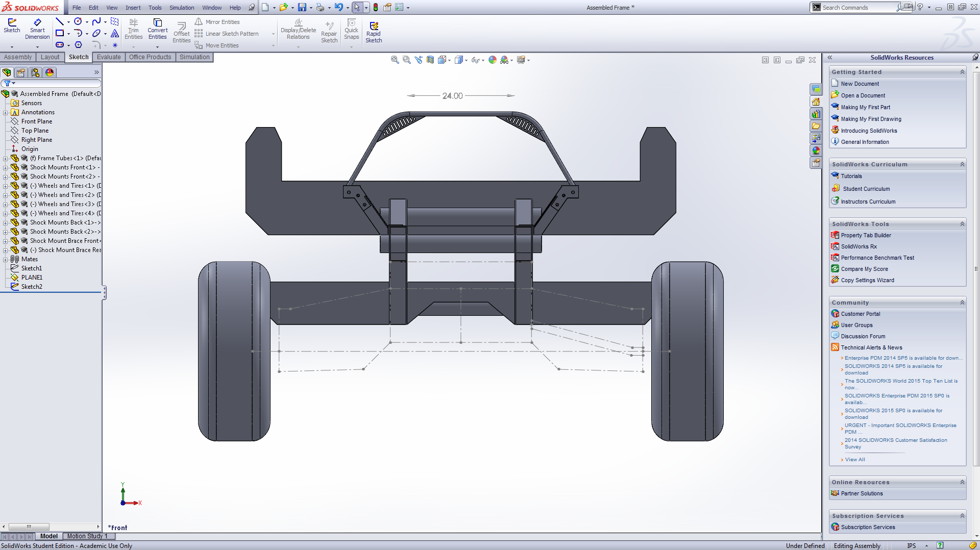980x550 pixels.
Task: Click the Rebuild traffic light icon
Action: (x=376, y=7)
